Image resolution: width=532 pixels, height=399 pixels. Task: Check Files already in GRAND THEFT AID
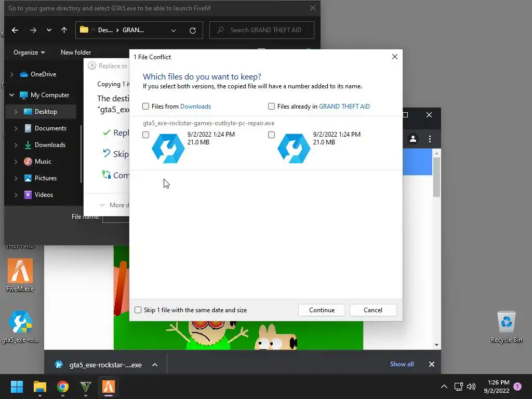pyautogui.click(x=271, y=107)
